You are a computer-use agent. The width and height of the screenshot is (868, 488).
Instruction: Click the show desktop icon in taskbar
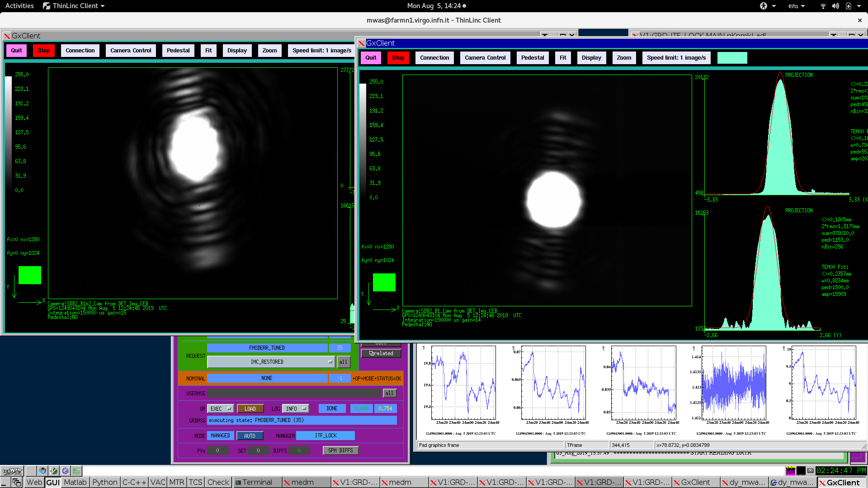tap(5, 483)
